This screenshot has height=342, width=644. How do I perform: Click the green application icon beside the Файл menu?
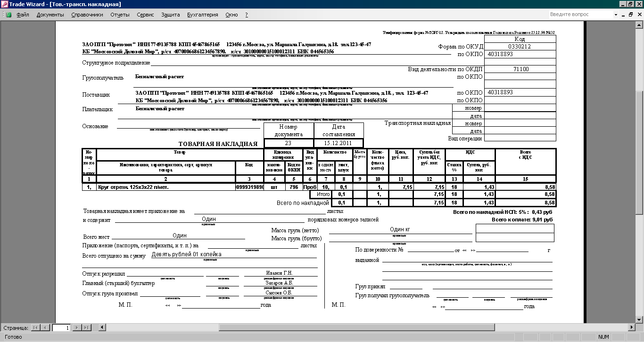click(x=8, y=15)
